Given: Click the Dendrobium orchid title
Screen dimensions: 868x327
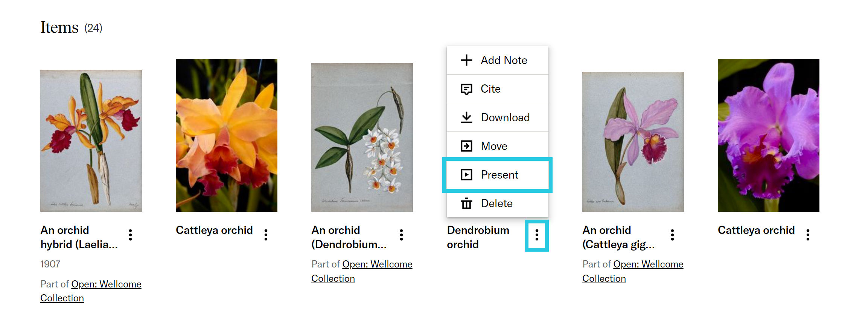Looking at the screenshot, I should pos(478,237).
